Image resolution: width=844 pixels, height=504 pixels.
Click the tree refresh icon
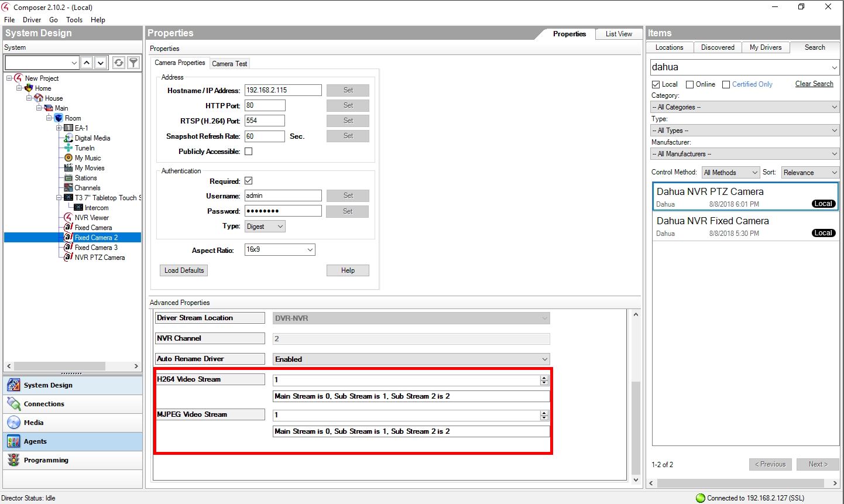[119, 63]
